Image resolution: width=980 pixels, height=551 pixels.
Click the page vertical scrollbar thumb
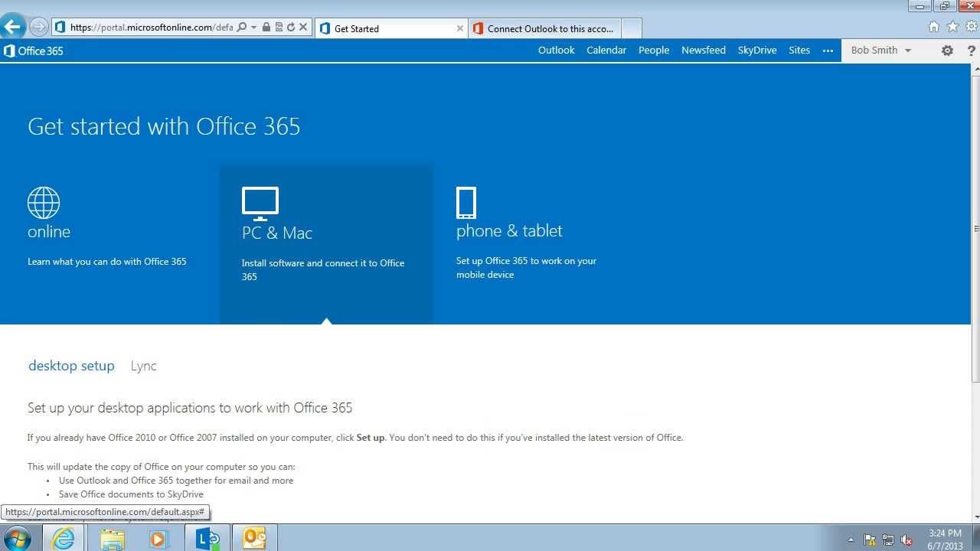975,229
